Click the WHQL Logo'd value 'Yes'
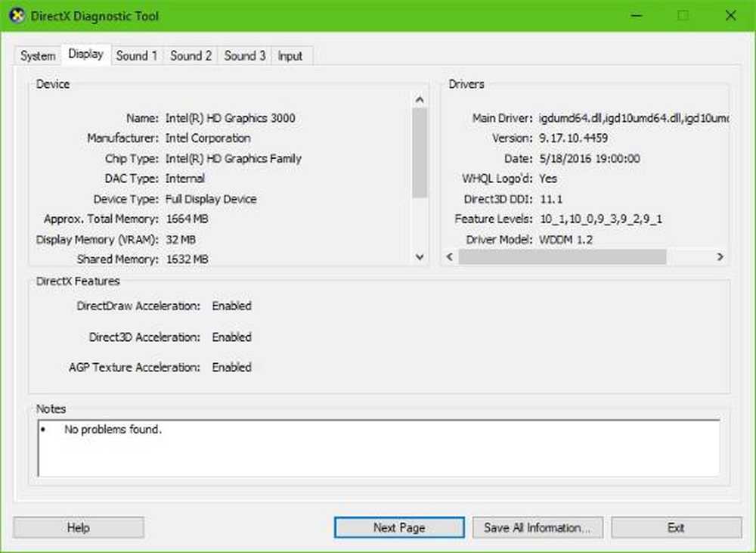Viewport: 756px width, 553px height. (x=548, y=179)
